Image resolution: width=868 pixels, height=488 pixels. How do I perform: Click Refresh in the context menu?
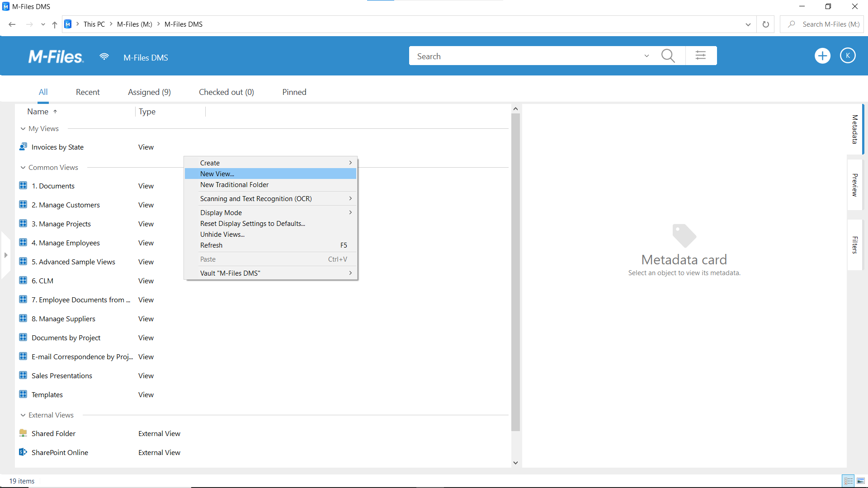pos(270,245)
